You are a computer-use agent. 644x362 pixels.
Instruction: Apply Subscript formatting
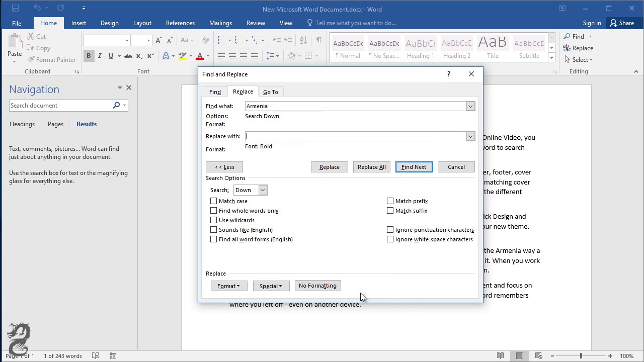[139, 56]
